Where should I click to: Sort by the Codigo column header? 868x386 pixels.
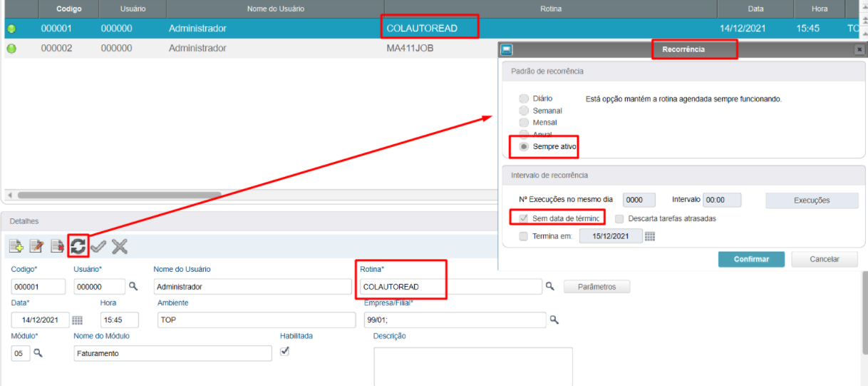tap(69, 9)
